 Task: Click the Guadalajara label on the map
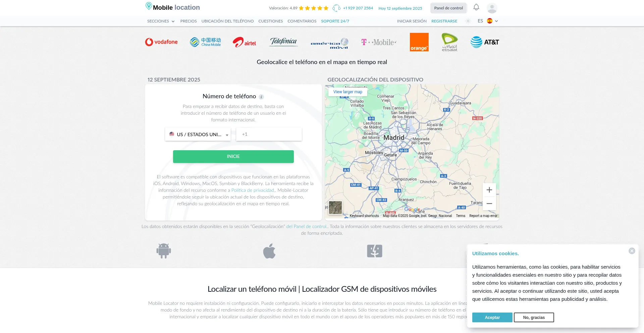460,103
